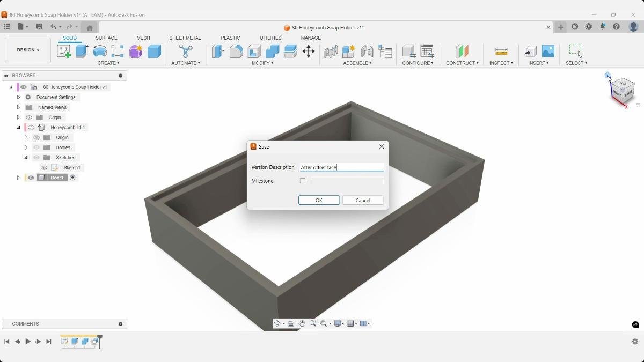This screenshot has height=362, width=644.
Task: Click the Pan hand navigation tool
Action: 302,323
